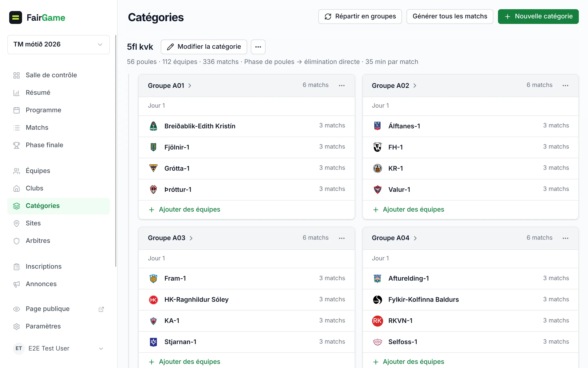Expand Groupe A02 chevron
588x368 pixels.
[x=415, y=86]
